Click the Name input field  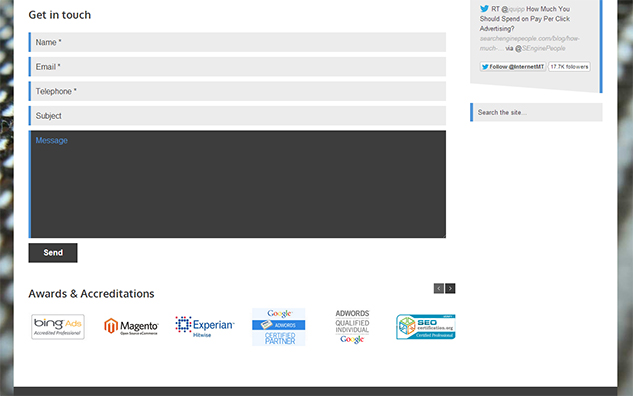[237, 42]
